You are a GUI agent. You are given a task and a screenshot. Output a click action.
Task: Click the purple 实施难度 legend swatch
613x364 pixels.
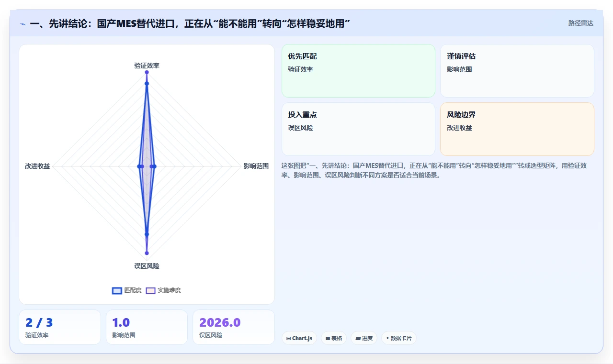[151, 290]
